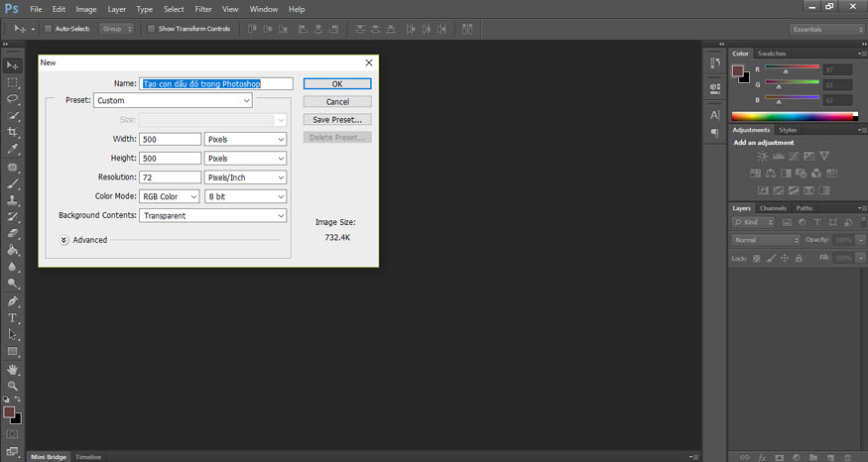Viewport: 868px width, 462px height.
Task: Add a Brightness/Contrast adjustment
Action: 762,156
